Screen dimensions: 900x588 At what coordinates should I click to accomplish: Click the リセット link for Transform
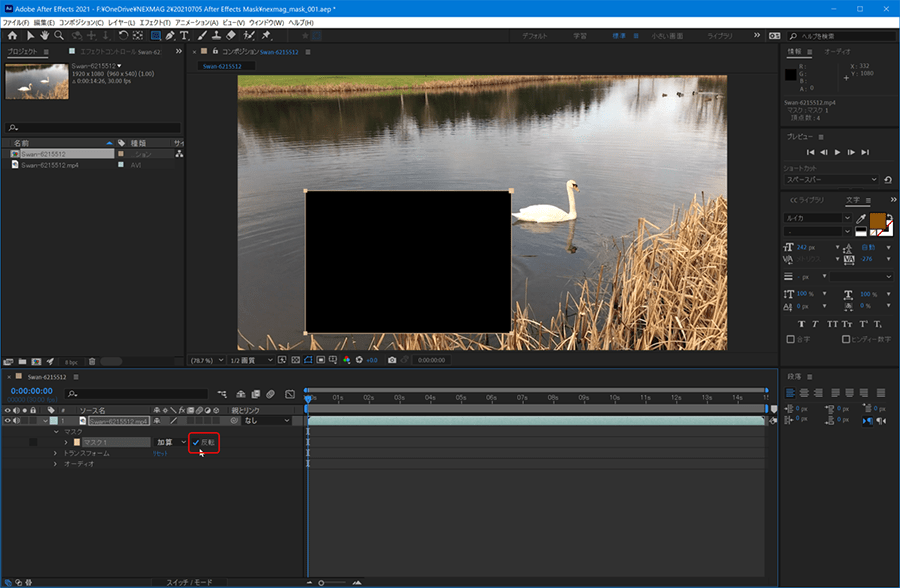click(x=158, y=453)
